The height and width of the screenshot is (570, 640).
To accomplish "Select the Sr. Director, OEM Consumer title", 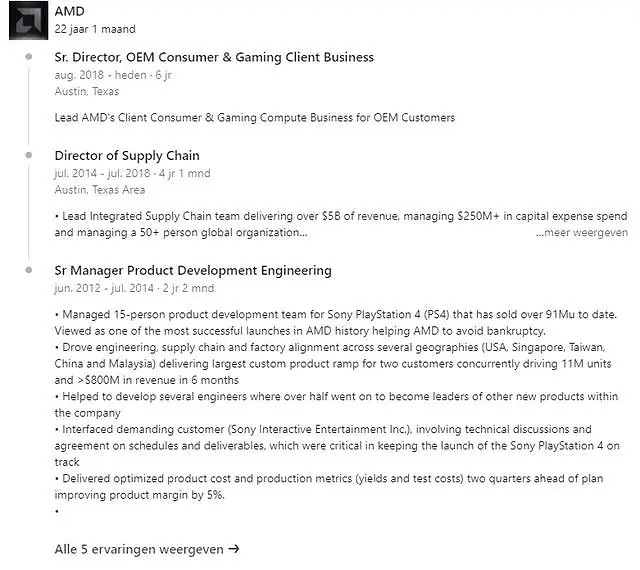I will coord(214,57).
